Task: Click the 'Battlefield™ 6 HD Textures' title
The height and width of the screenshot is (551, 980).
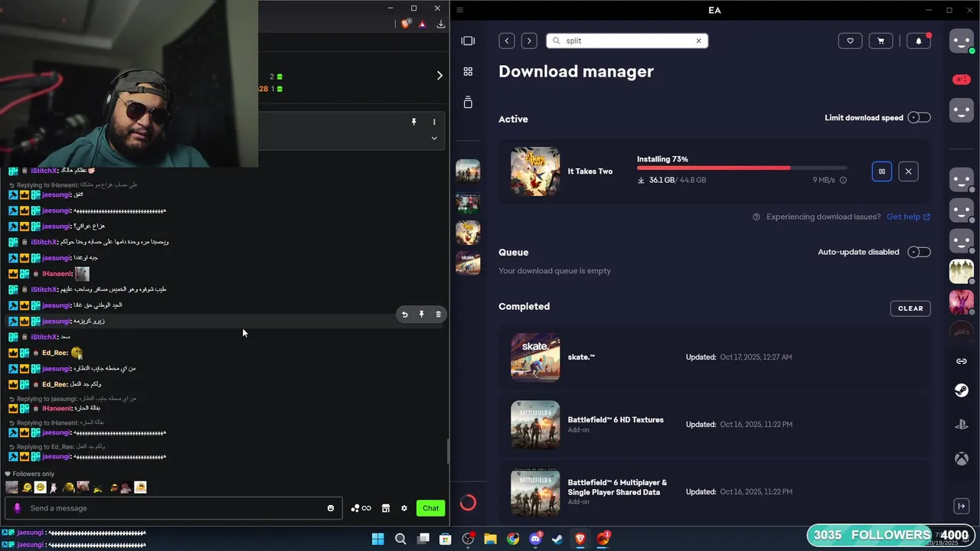Action: 616,419
